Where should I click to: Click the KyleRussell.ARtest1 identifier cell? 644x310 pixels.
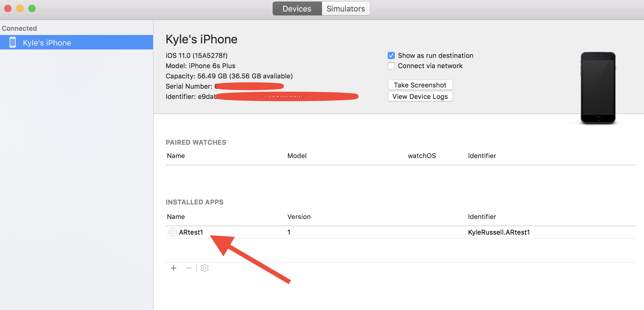pos(499,232)
